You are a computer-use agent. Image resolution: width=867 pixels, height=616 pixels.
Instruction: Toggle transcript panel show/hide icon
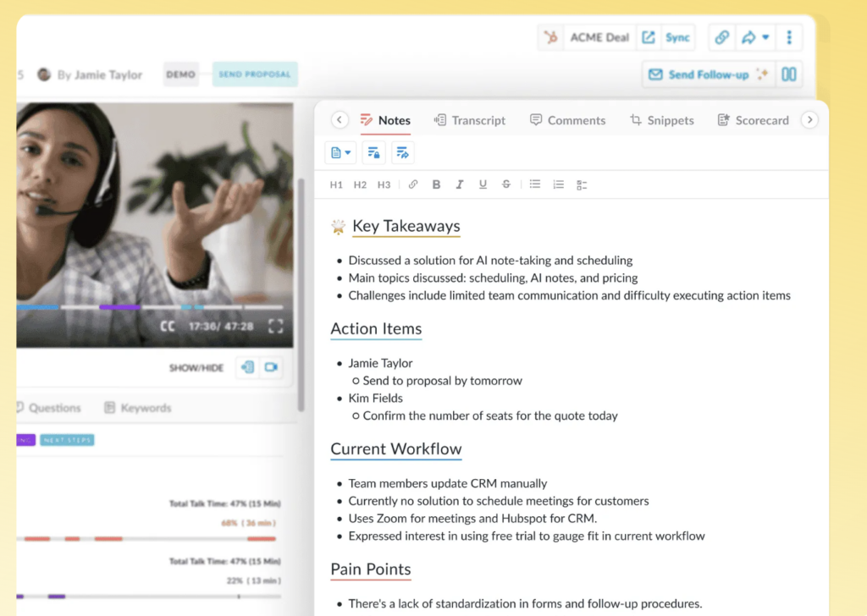coord(247,367)
